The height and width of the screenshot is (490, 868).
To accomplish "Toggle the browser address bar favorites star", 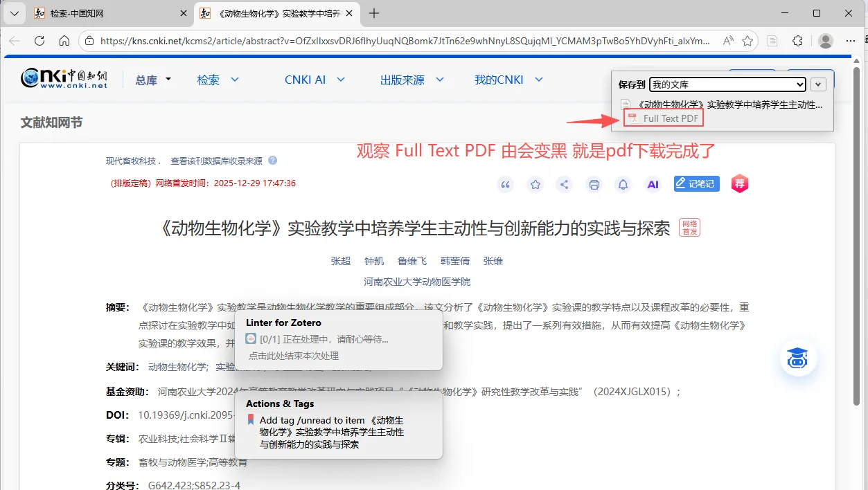I will pyautogui.click(x=747, y=41).
